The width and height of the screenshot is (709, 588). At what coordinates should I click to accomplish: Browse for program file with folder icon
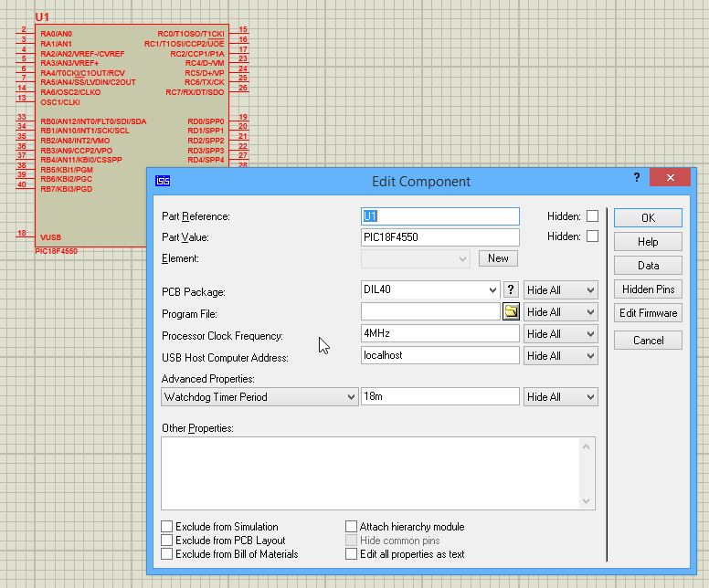(511, 312)
